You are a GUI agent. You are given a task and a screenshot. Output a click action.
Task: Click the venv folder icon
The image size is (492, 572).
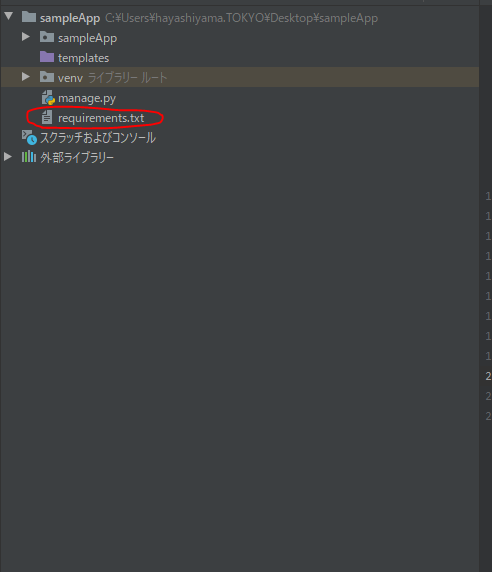point(47,77)
